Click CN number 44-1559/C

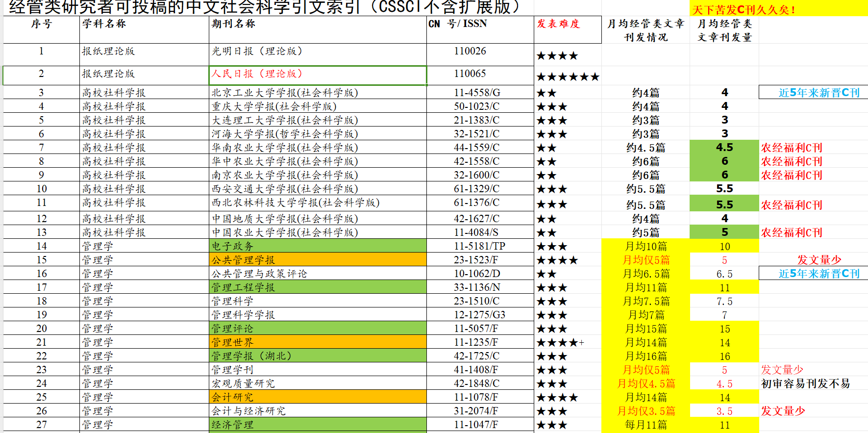[x=477, y=148]
